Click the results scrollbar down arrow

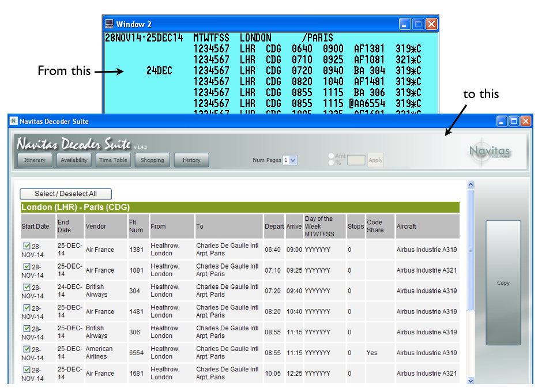point(471,380)
